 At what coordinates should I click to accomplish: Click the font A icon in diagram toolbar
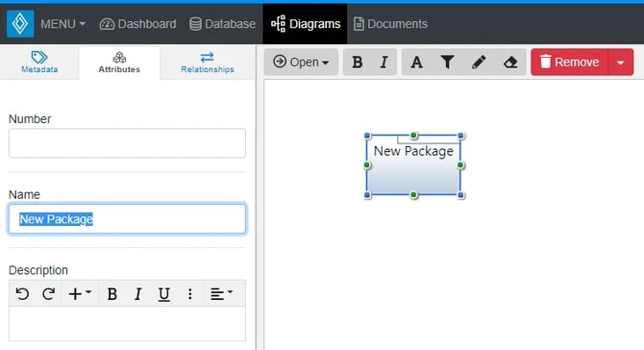pyautogui.click(x=417, y=62)
